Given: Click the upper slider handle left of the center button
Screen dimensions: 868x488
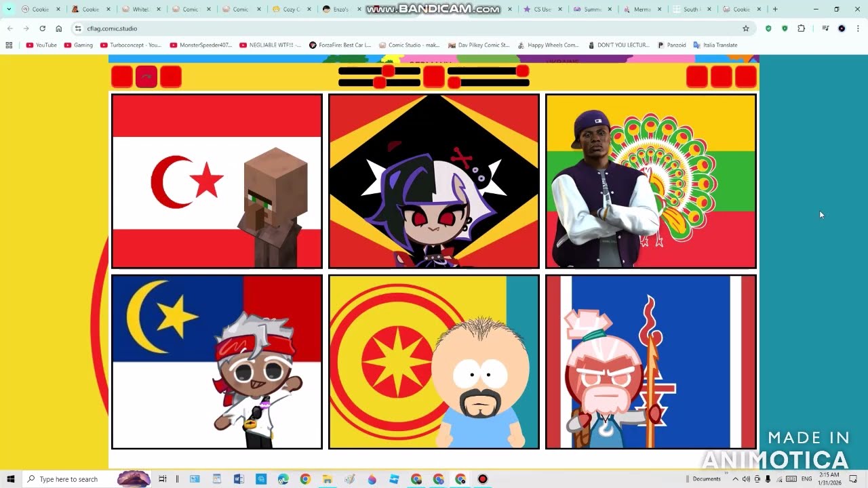Looking at the screenshot, I should click(x=388, y=71).
